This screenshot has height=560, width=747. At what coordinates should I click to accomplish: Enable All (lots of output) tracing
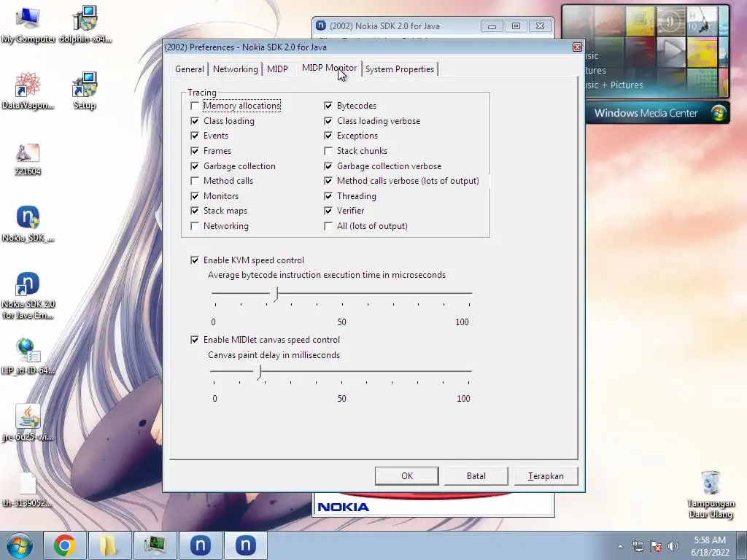[x=328, y=226]
